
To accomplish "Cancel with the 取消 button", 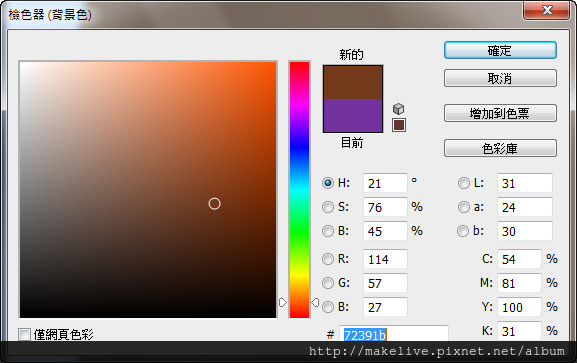I will [x=500, y=78].
